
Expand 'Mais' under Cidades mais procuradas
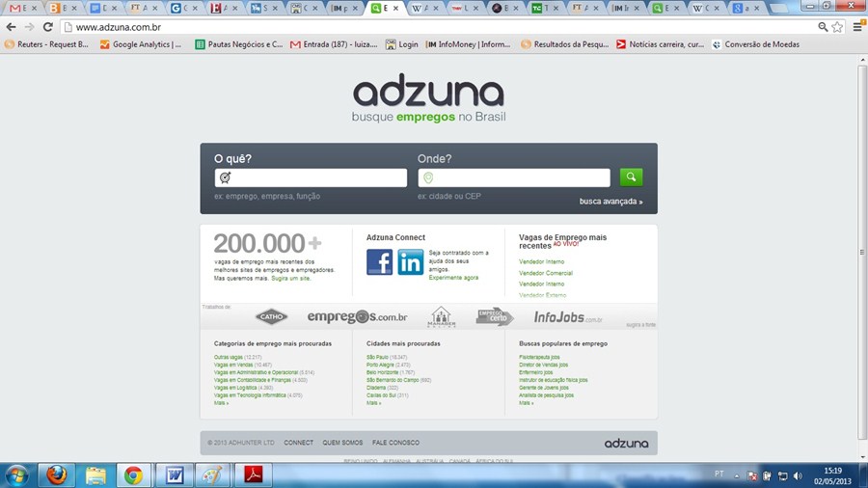click(x=373, y=403)
